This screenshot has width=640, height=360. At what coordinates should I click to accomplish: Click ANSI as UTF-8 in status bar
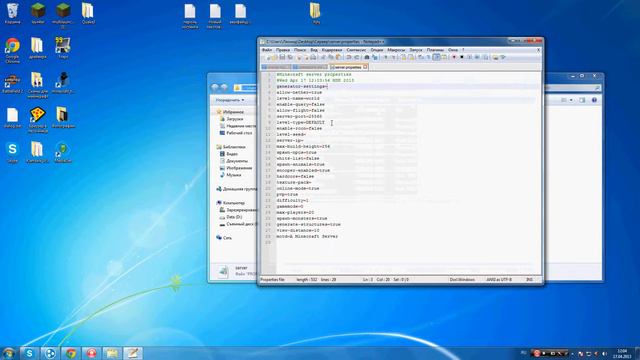(499, 280)
